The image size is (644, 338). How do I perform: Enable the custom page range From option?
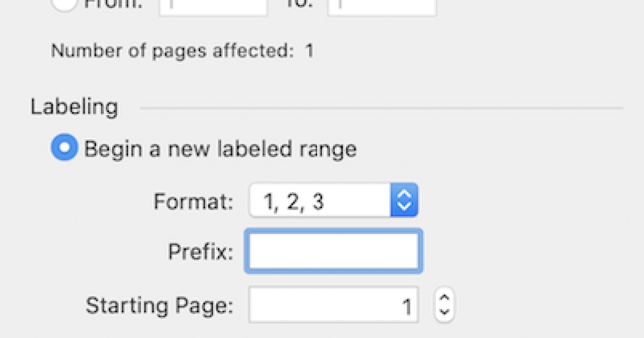point(64,4)
